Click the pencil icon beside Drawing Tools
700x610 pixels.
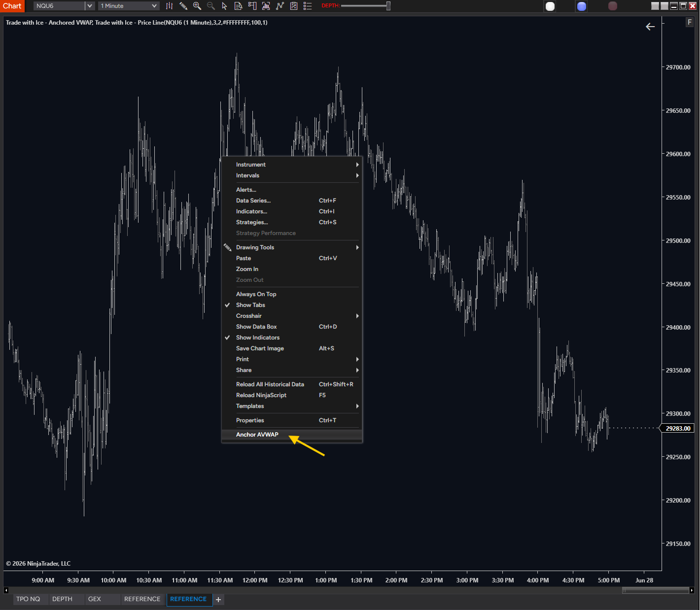click(x=227, y=247)
